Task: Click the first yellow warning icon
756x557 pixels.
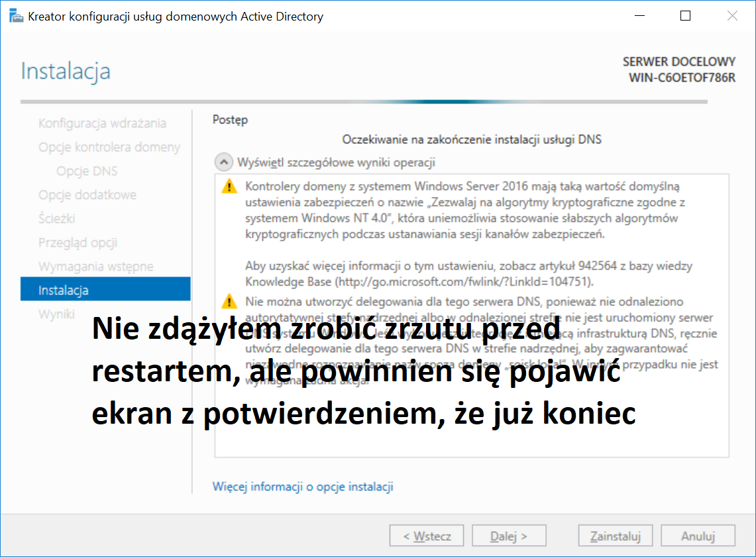Action: tap(229, 186)
